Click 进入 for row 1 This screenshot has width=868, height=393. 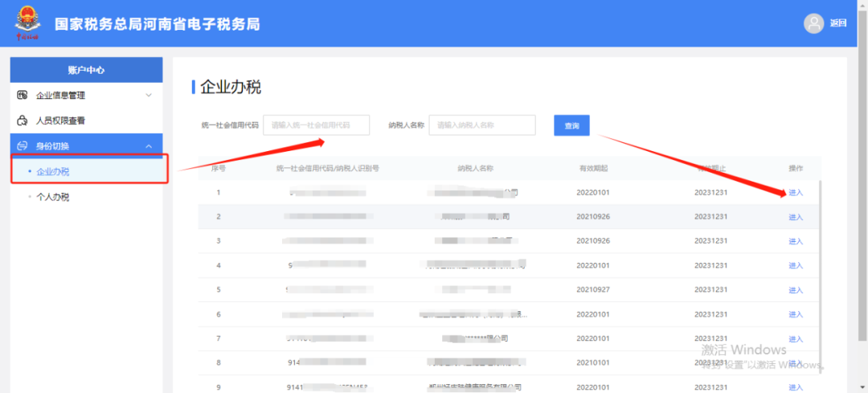coord(796,193)
